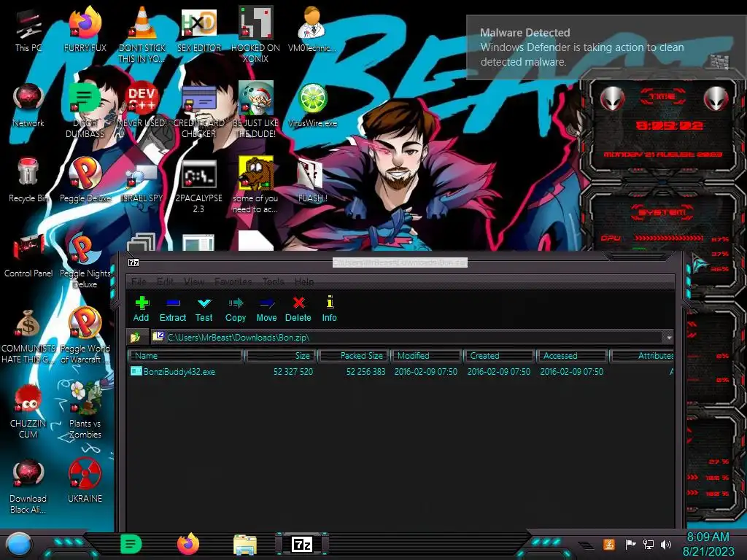Expand the address bar dropdown arrow
The image size is (747, 560).
(669, 337)
